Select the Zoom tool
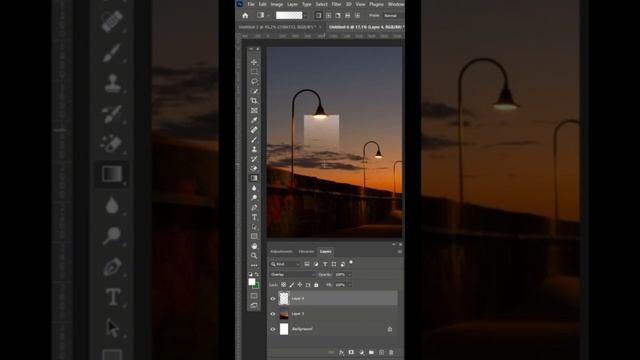The height and width of the screenshot is (360, 640). click(254, 256)
